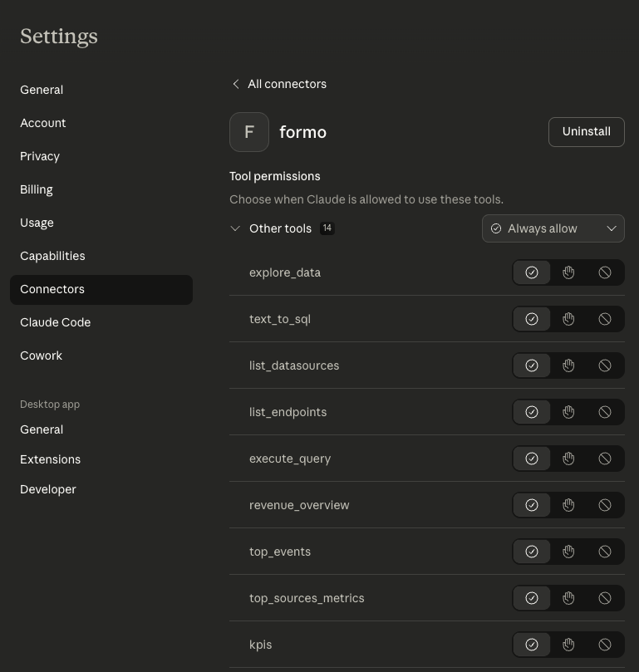Block the text_to_sql tool with the prohibition icon
Viewport: 639px width, 672px height.
click(605, 318)
